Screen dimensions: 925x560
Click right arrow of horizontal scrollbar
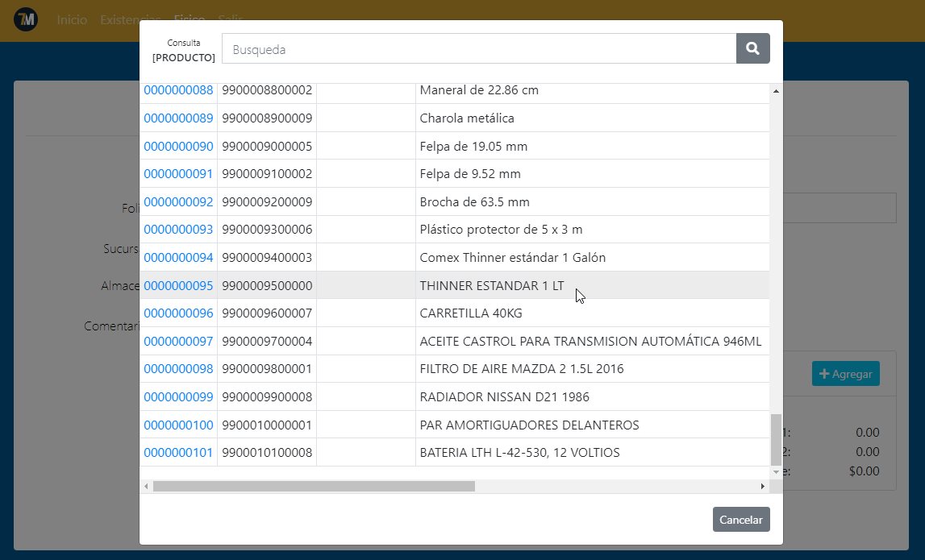[762, 487]
